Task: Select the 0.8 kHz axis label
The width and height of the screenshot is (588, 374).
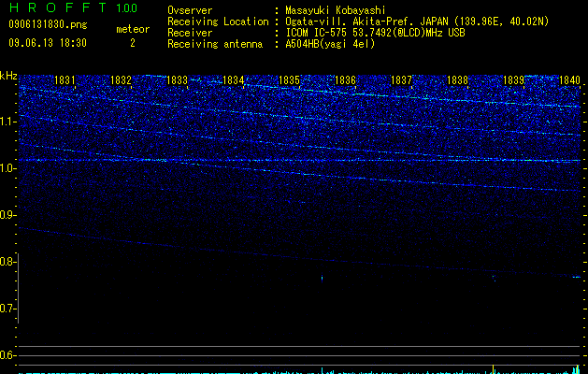Action: (8, 262)
